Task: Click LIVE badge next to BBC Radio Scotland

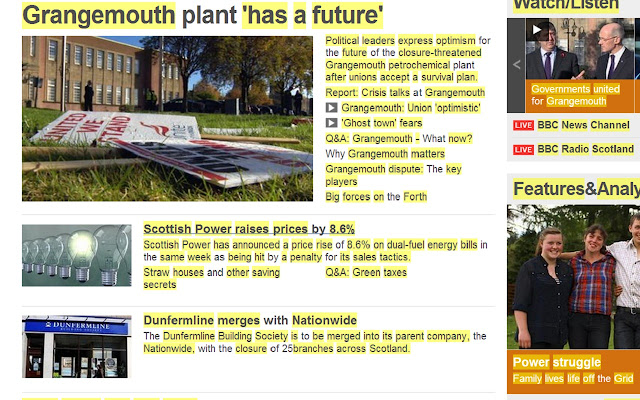Action: coord(523,150)
